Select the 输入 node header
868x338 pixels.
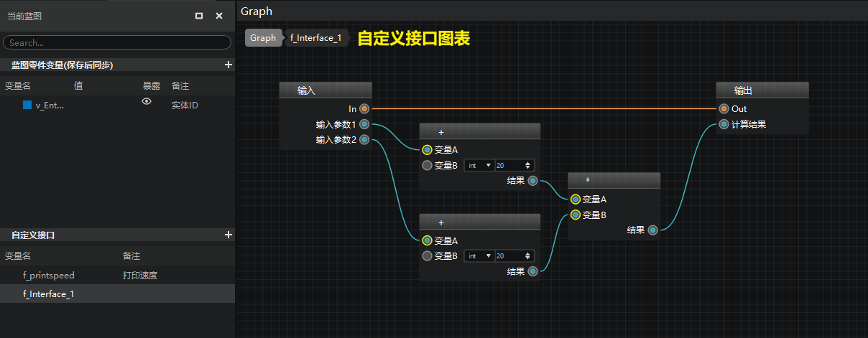[x=325, y=90]
